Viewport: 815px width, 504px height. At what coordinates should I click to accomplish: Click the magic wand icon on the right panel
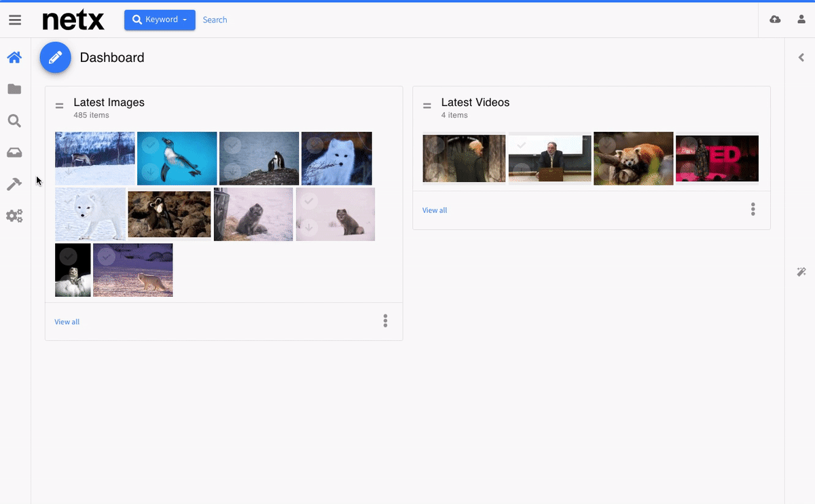(x=801, y=272)
